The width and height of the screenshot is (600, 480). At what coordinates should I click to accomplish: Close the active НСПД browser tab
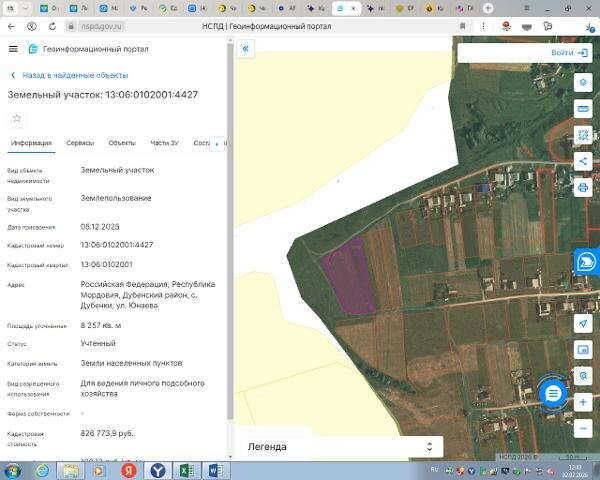[x=353, y=8]
